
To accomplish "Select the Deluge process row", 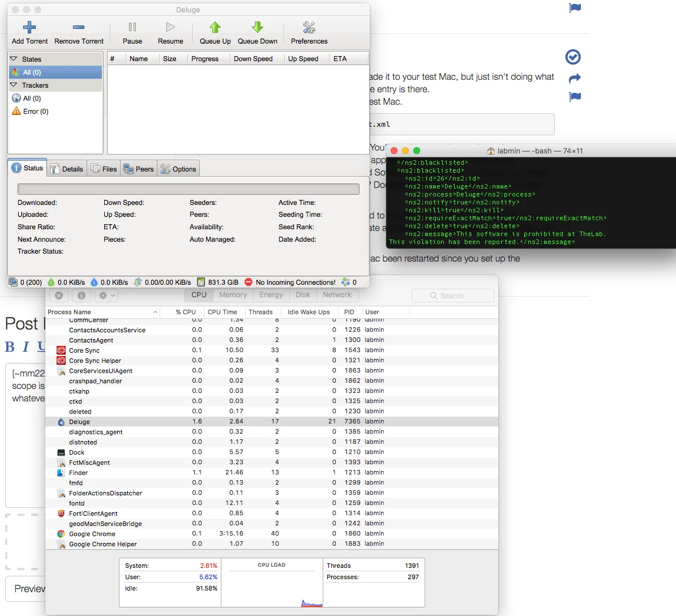I will 272,422.
